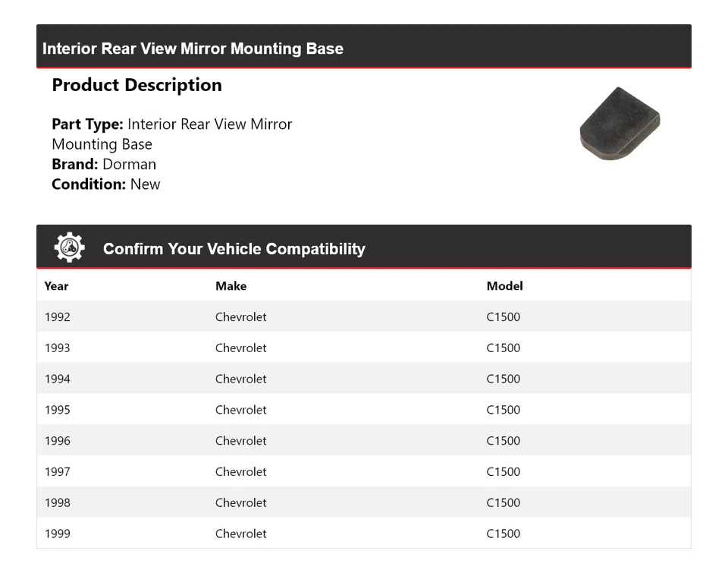Select the 1995 year cell
Image resolution: width=728 pixels, height=573 pixels.
[58, 410]
